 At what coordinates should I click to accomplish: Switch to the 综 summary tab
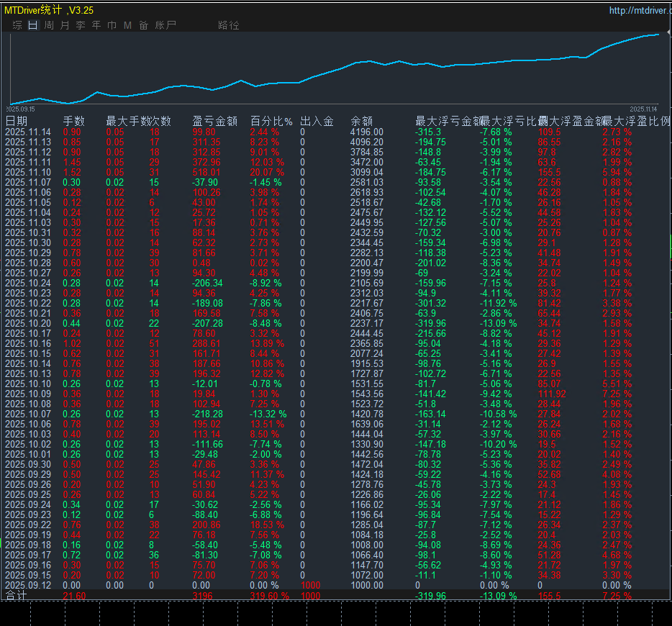pyautogui.click(x=17, y=25)
